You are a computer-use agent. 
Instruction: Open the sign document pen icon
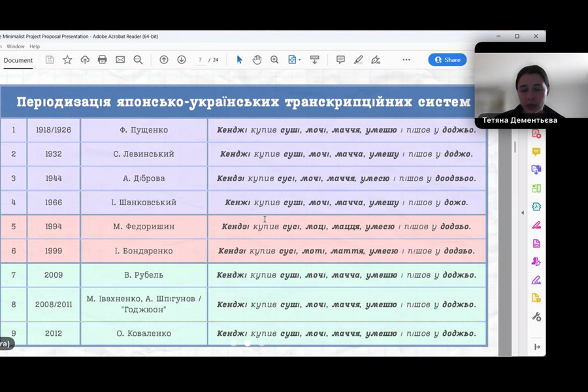click(376, 59)
